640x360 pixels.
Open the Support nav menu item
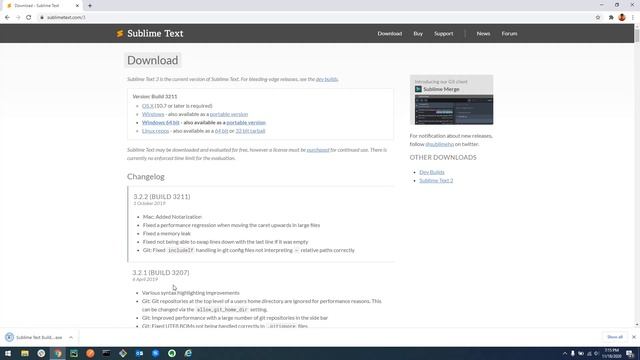444,33
